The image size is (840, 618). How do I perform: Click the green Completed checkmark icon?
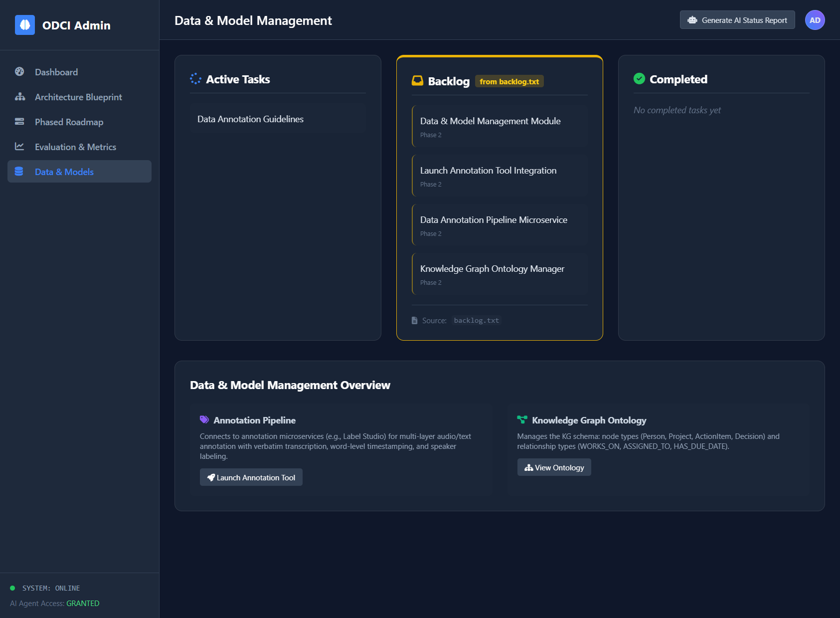coord(639,79)
